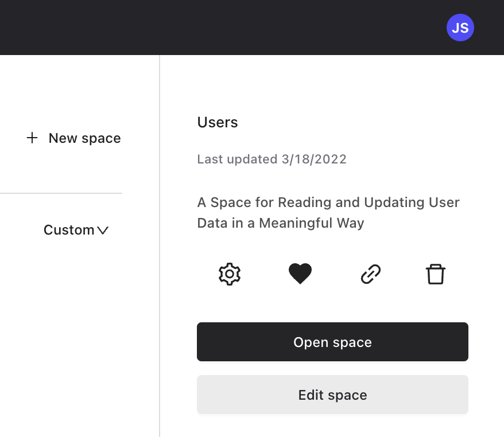
Task: Click the vertical divider beside the sidebar
Action: (160, 245)
